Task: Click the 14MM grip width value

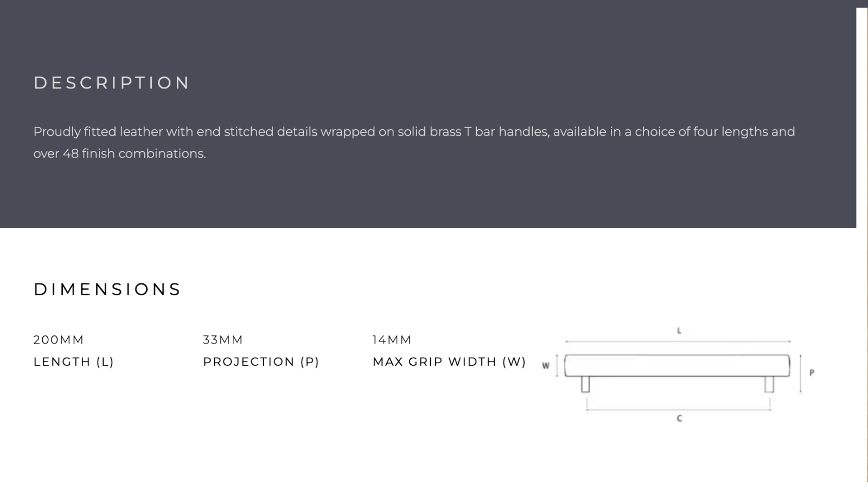Action: point(392,340)
